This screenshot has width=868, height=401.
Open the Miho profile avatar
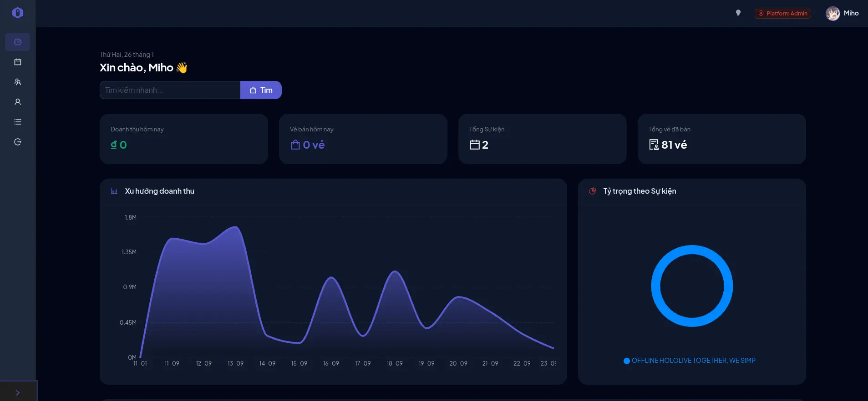tap(833, 13)
